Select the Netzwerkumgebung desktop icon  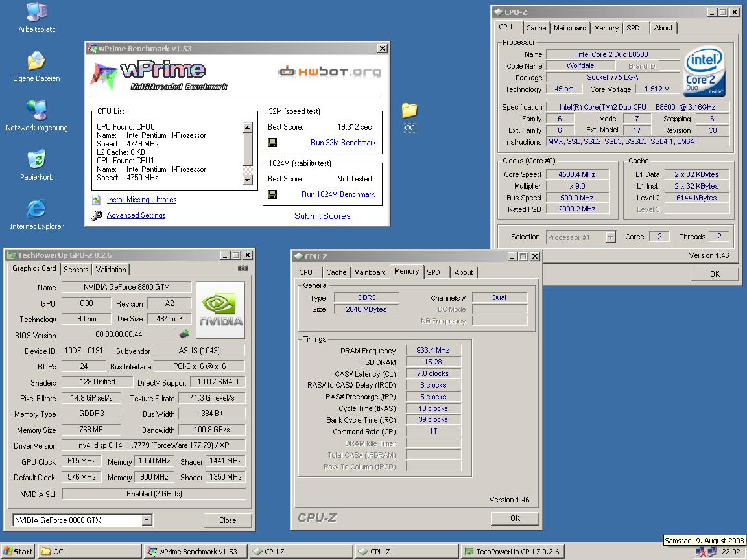(37, 110)
